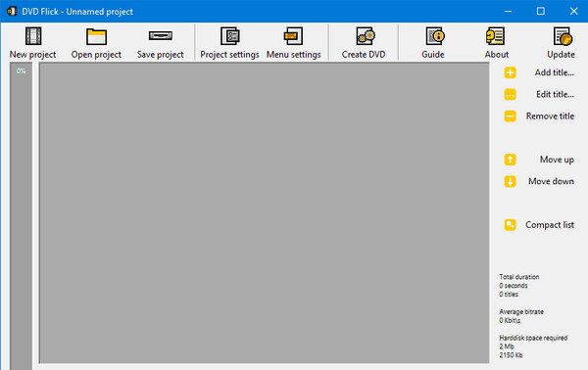Select the "Save project" label
The width and height of the screenshot is (588, 370).
pos(160,55)
